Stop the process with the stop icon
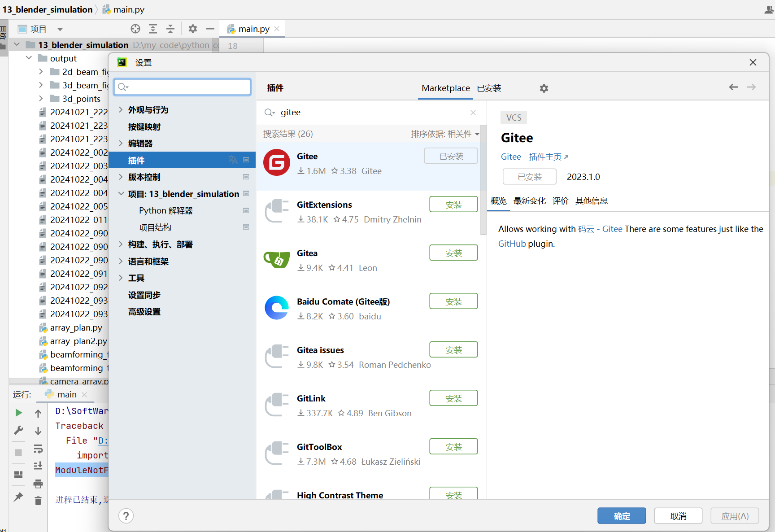The image size is (775, 532). coord(18,453)
